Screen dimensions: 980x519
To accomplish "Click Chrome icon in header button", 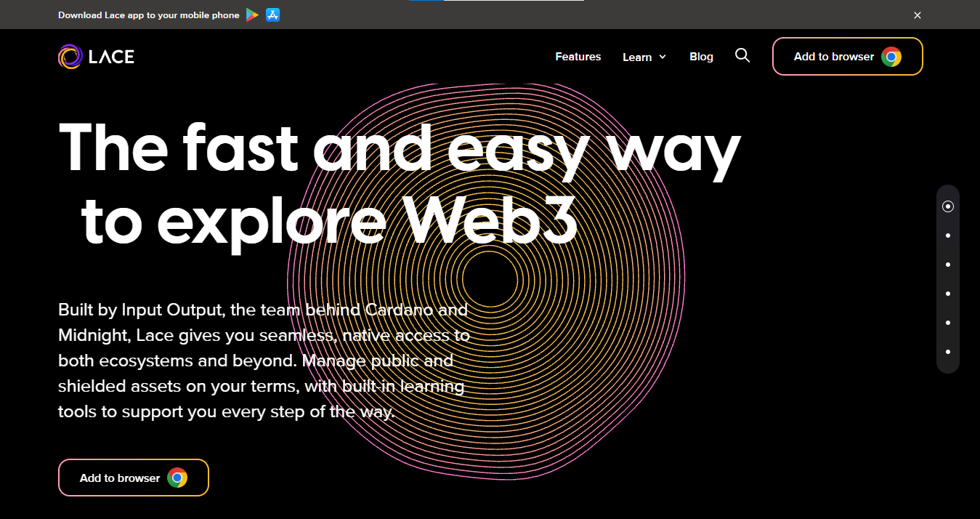I will click(x=891, y=57).
